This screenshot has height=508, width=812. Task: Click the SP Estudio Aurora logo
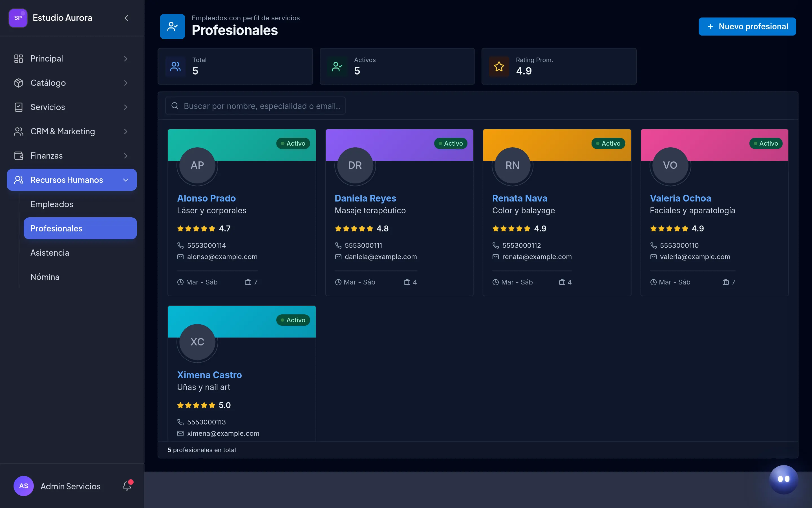[18, 18]
